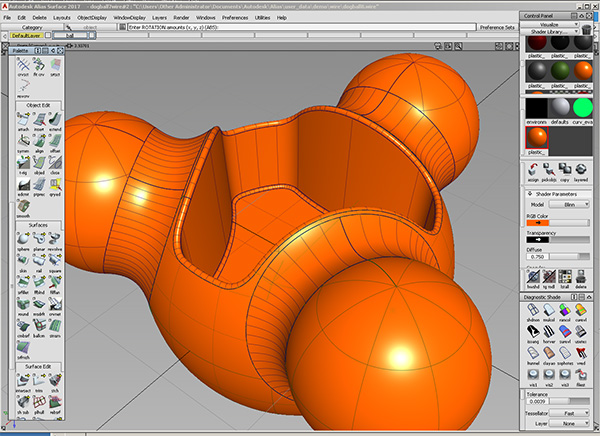Image resolution: width=600 pixels, height=436 pixels.
Task: Open the Layer None dropdown
Action: tap(569, 423)
